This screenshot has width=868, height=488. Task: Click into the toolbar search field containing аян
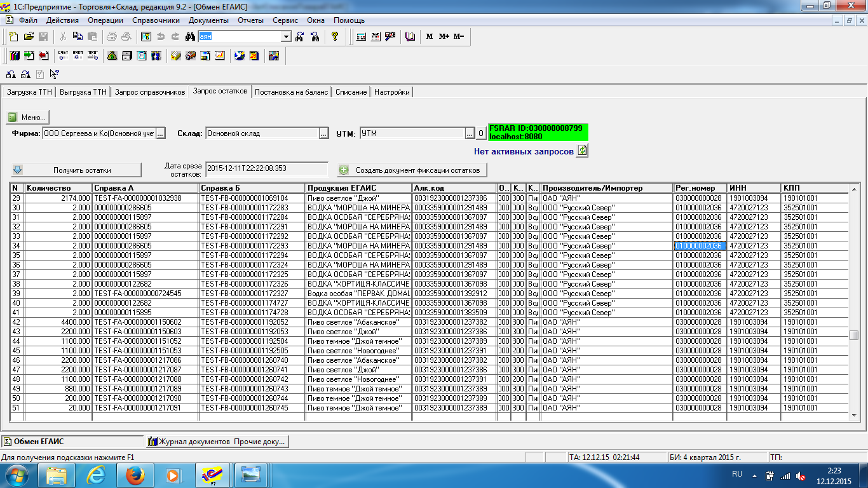pyautogui.click(x=240, y=37)
